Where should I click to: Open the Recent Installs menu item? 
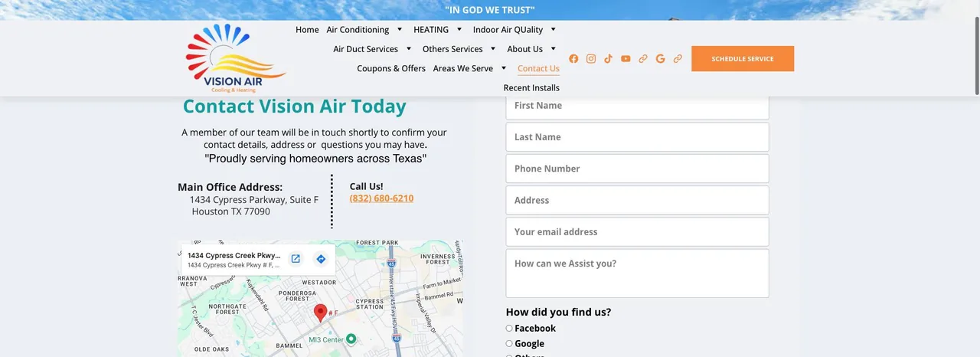[531, 87]
